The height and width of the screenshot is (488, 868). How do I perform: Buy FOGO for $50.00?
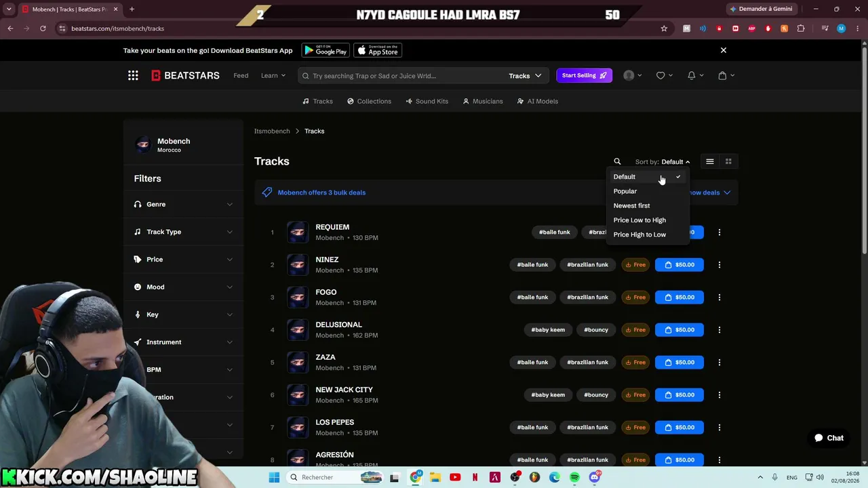[679, 297]
